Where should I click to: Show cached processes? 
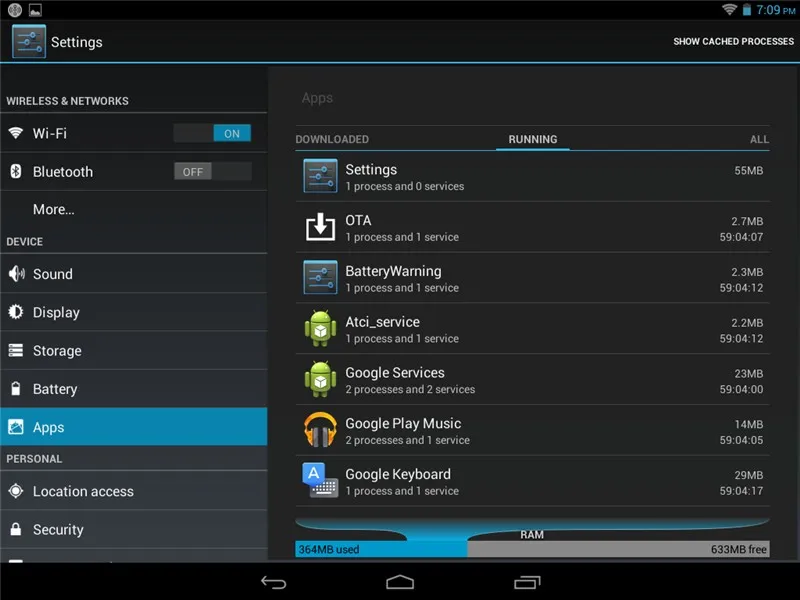[x=733, y=41]
